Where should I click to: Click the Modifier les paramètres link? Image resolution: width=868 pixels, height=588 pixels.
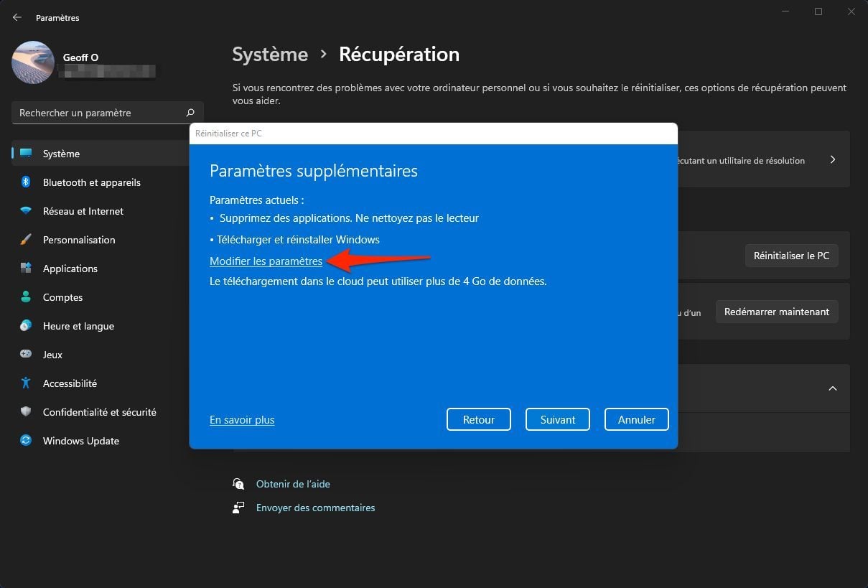[x=266, y=261]
